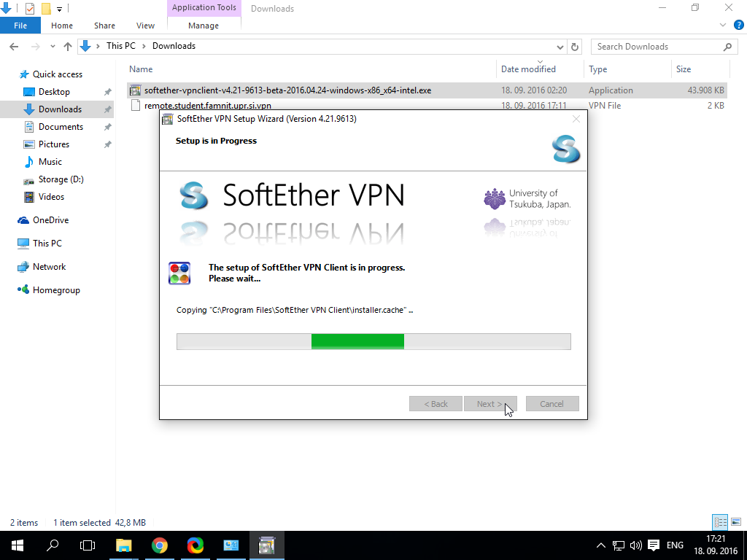Switch to the Home ribbon tab

62,26
